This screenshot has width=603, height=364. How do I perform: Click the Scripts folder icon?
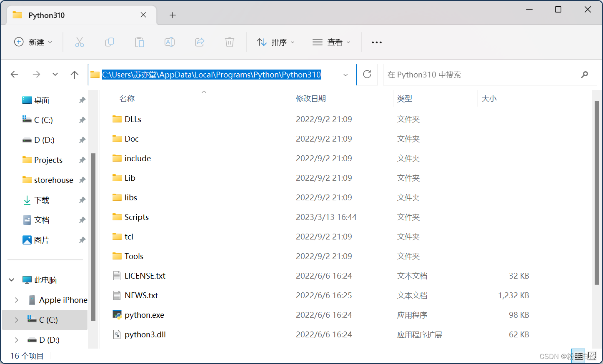tap(117, 217)
